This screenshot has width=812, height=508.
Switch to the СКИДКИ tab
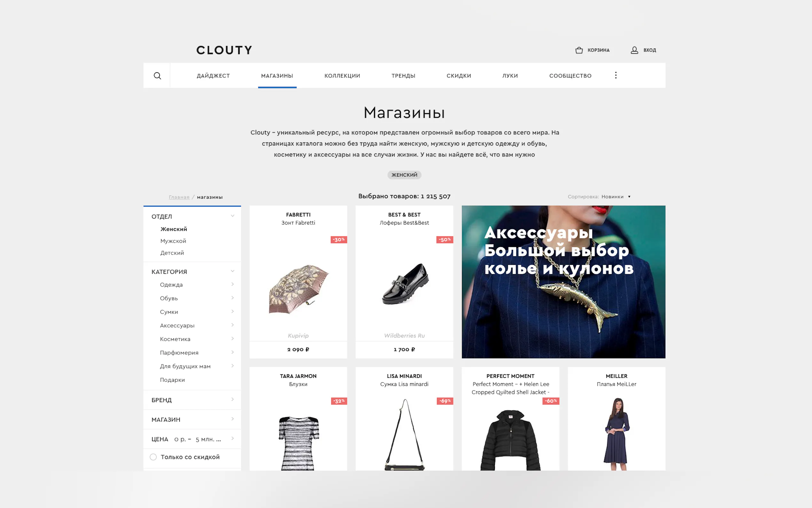pyautogui.click(x=458, y=75)
